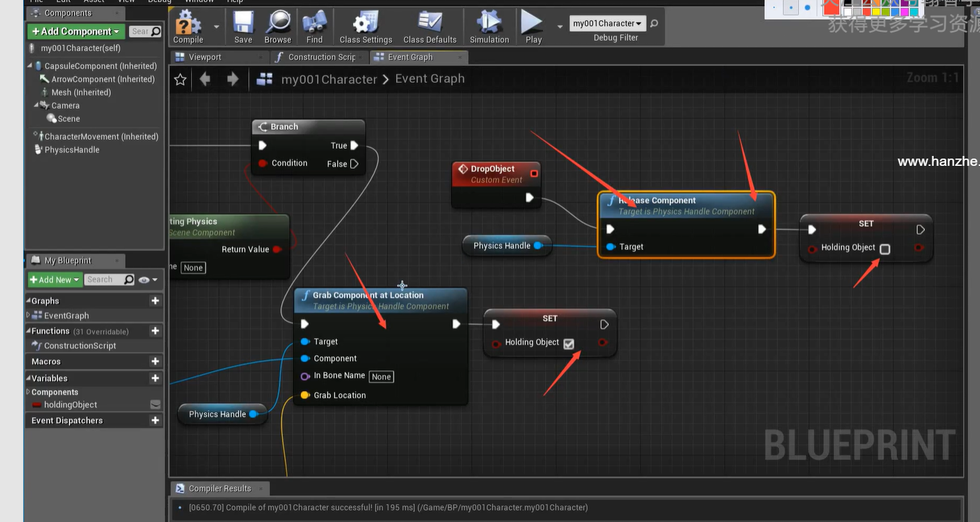Click True exec pin on Branch node
The width and height of the screenshot is (980, 522).
point(354,145)
